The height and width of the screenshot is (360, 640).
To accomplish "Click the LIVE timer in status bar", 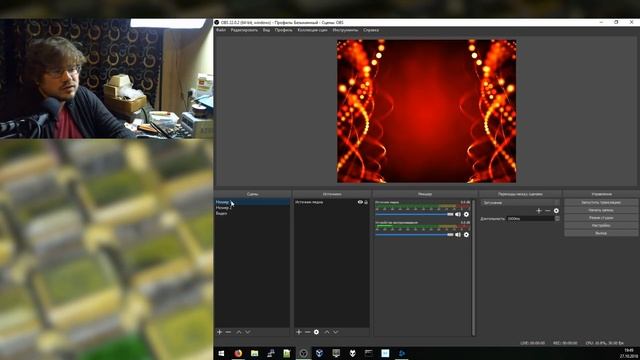I will [532, 343].
